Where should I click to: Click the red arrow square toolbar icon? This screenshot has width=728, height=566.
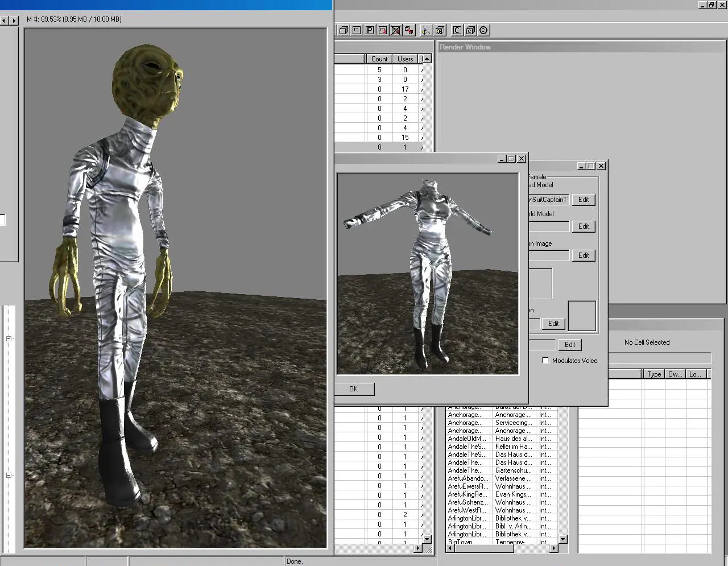383,30
